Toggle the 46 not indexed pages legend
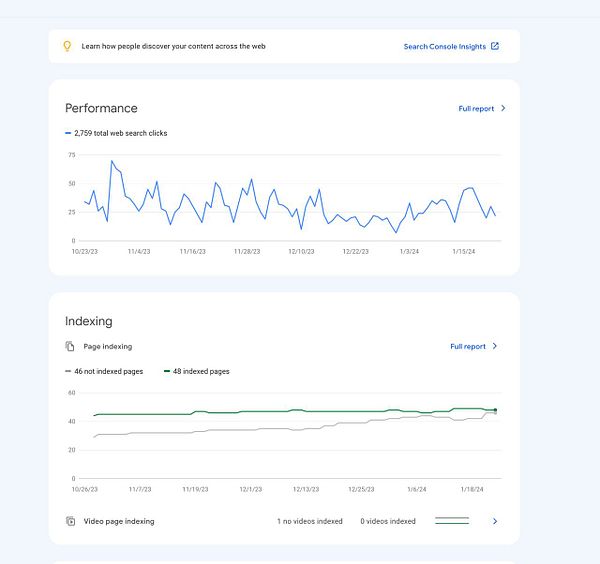 click(x=104, y=371)
